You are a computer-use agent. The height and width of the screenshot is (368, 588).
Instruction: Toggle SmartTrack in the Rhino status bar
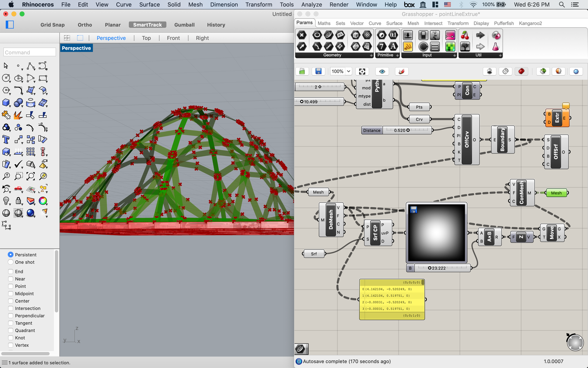147,25
